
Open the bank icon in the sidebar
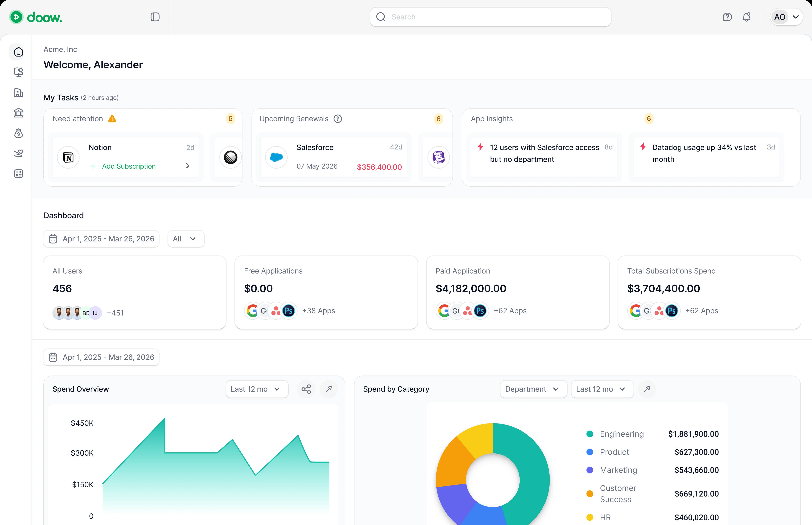(x=18, y=113)
